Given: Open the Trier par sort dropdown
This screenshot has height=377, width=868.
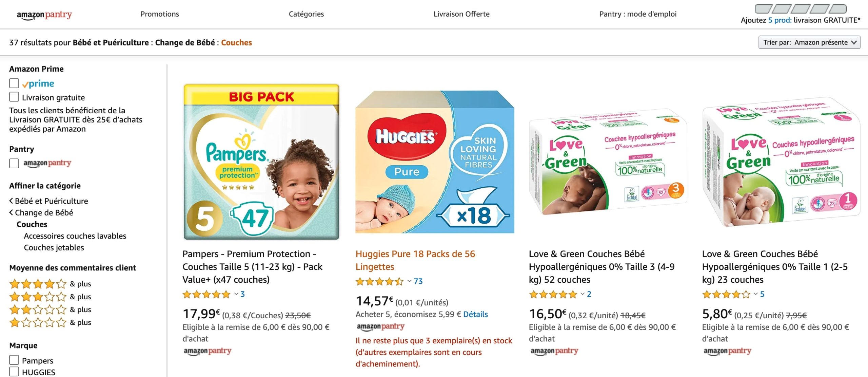Looking at the screenshot, I should point(809,42).
